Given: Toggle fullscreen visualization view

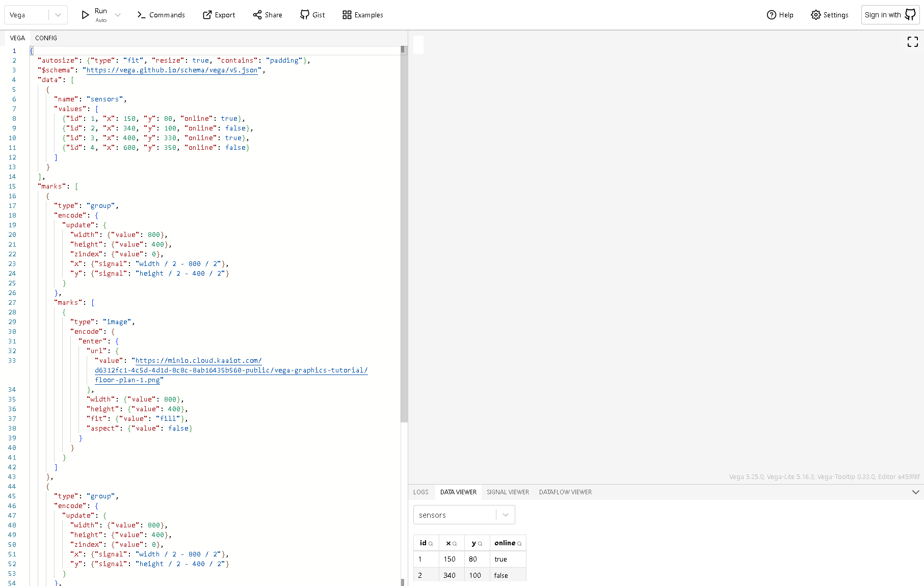Looking at the screenshot, I should point(913,42).
